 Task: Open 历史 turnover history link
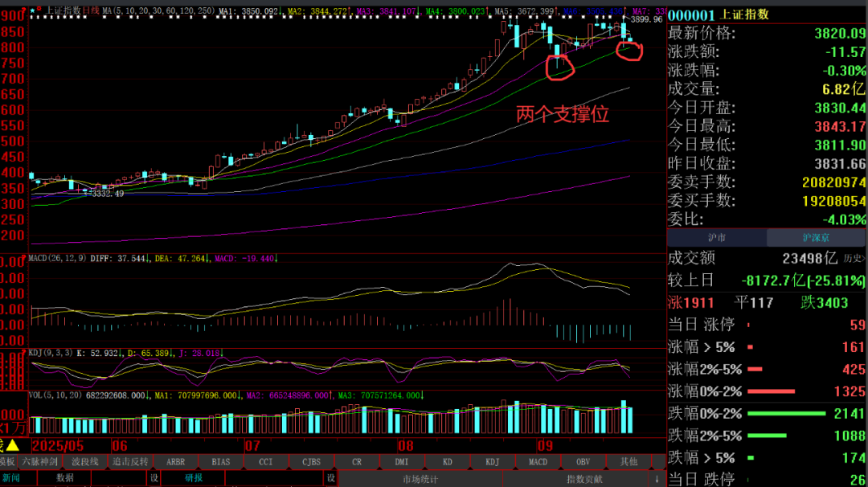854,259
